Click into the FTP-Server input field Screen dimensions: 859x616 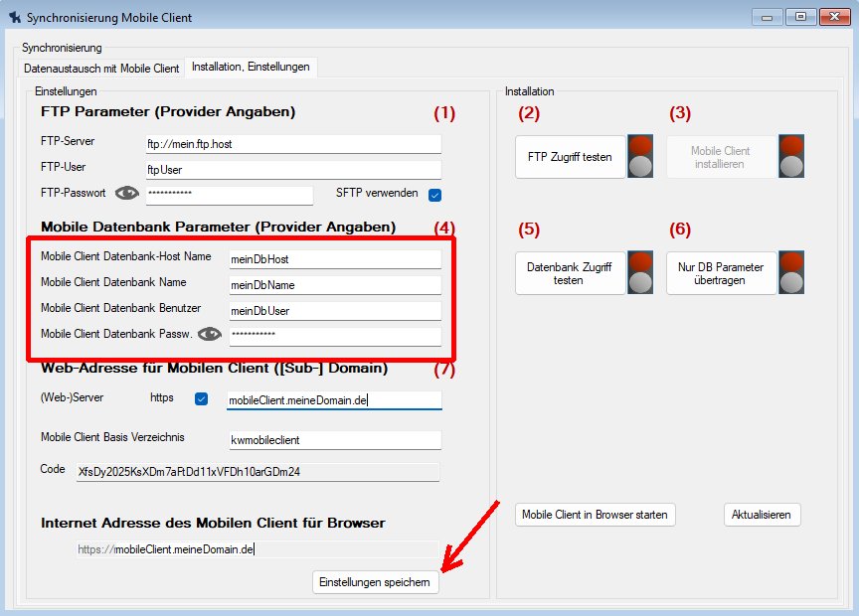[292, 144]
